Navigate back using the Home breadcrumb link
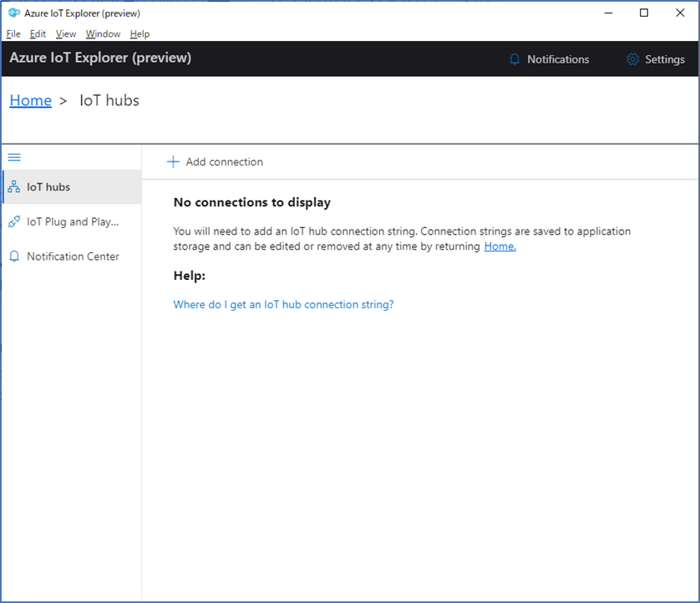The image size is (700, 603). (x=30, y=100)
